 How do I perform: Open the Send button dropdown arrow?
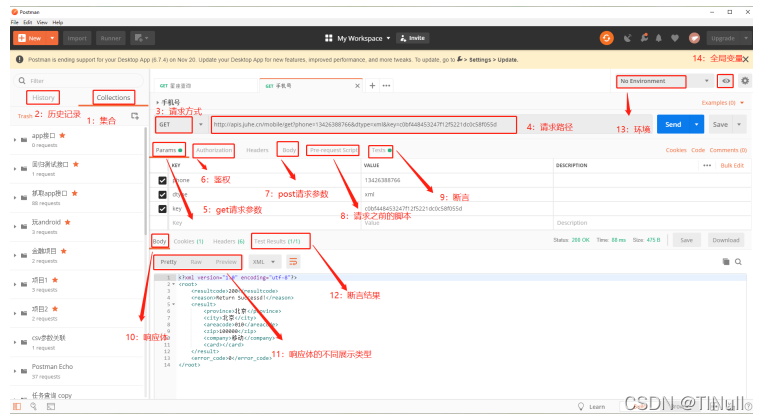[697, 124]
